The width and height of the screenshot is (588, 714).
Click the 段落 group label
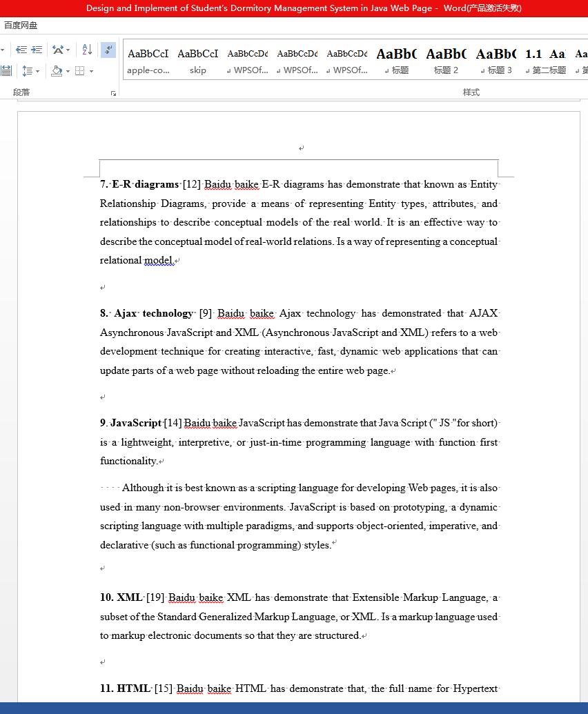(21, 92)
